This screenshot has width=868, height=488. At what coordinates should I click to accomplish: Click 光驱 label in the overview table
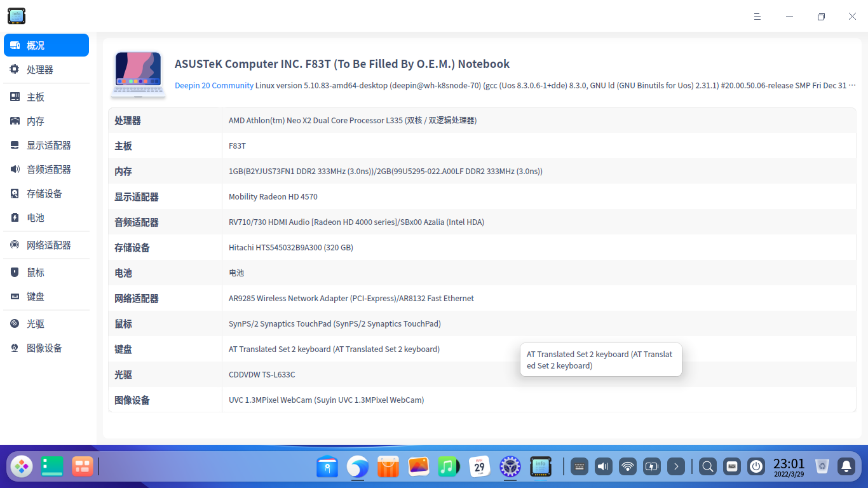(123, 375)
